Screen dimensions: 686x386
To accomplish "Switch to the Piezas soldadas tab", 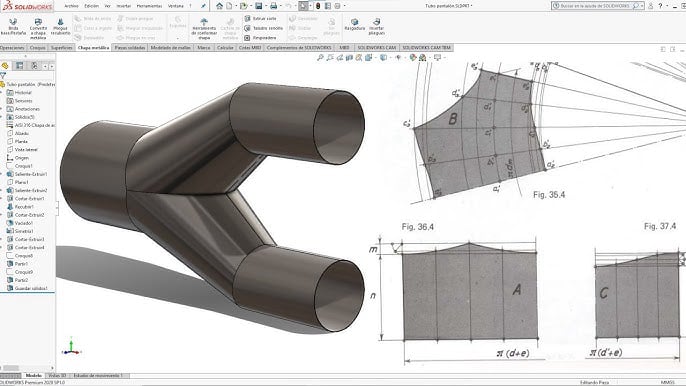I will tap(130, 48).
